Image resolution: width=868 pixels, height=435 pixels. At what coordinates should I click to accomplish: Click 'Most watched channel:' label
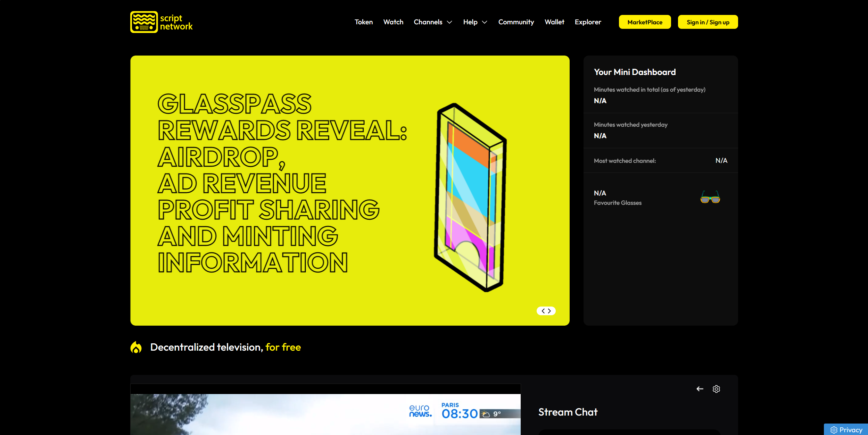(625, 161)
